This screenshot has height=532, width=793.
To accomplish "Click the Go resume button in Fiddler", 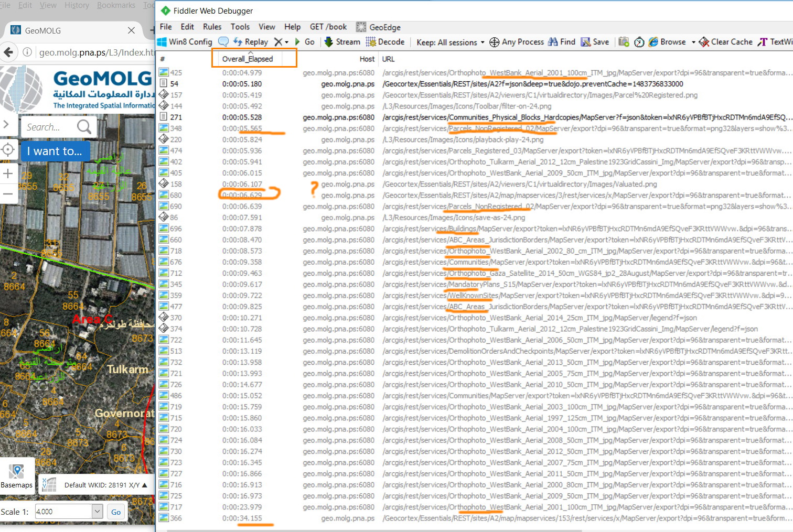I will pos(305,42).
